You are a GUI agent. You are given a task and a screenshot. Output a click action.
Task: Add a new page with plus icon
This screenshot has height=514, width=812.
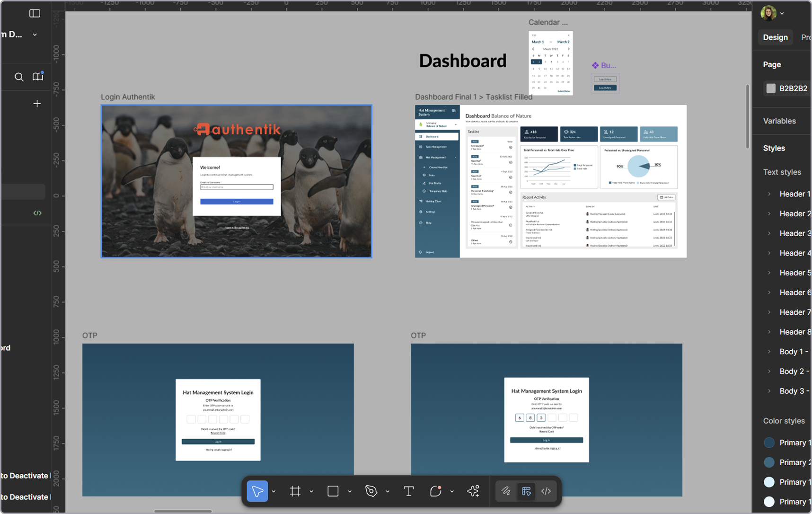[37, 104]
